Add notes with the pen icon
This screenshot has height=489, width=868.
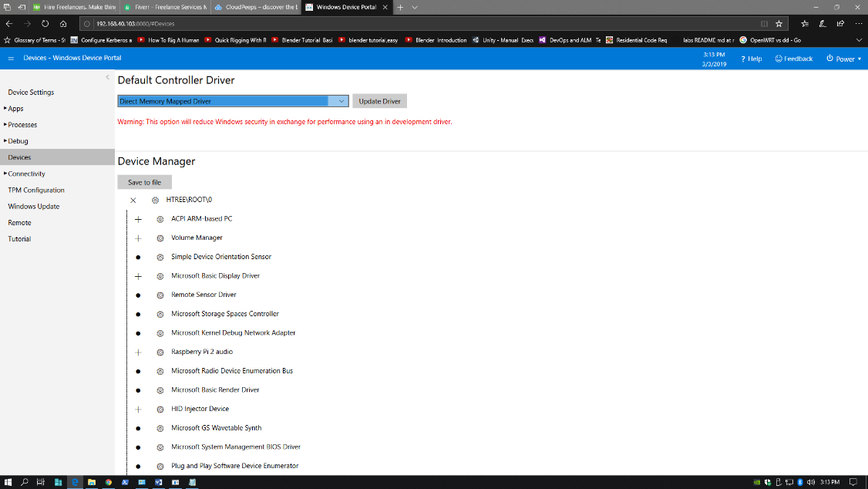coord(823,24)
